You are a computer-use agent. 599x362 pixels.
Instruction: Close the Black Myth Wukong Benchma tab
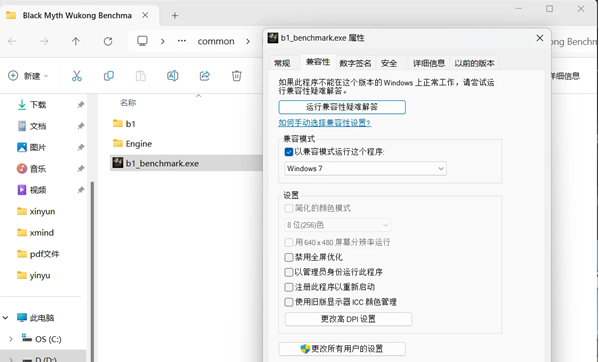click(145, 15)
